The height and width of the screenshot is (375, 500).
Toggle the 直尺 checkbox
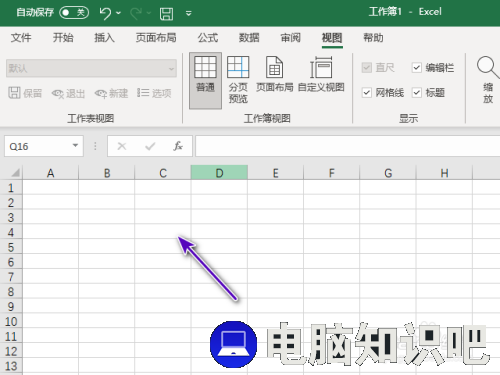click(367, 68)
